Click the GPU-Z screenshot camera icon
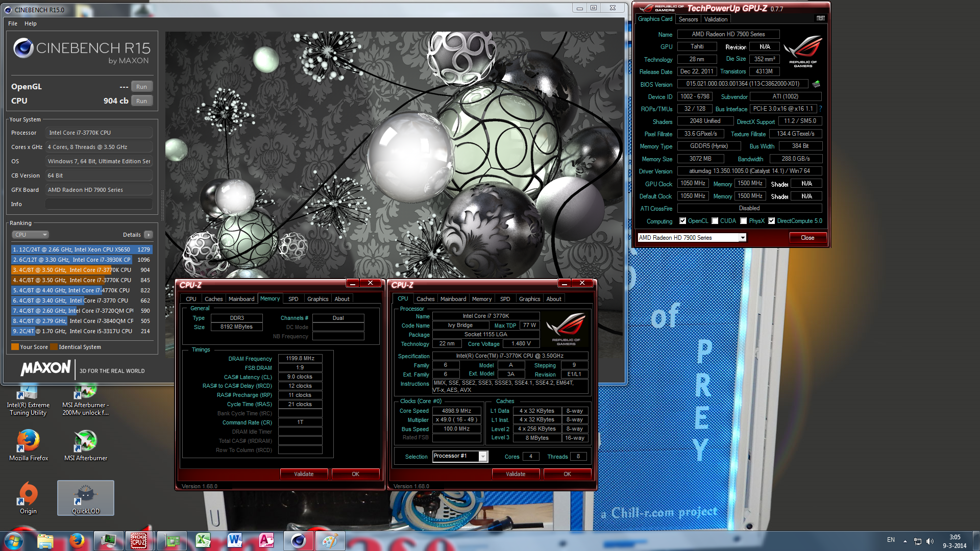 coord(820,18)
